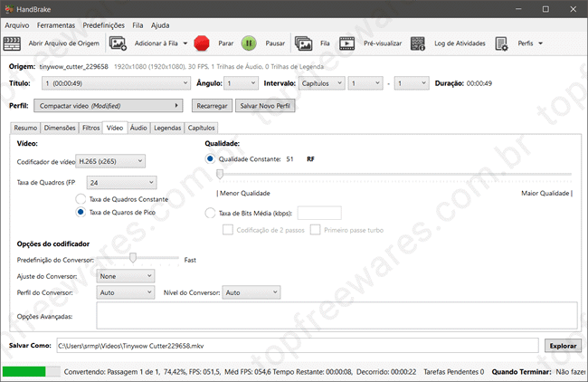Viewport: 588px width, 382px height.
Task: Click the Perfis presets icon
Action: pyautogui.click(x=501, y=43)
